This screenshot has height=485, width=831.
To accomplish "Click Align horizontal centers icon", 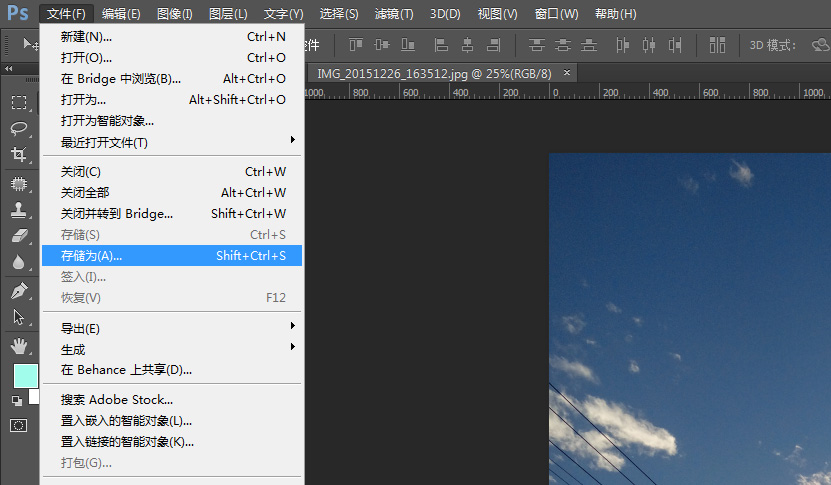I will click(467, 45).
